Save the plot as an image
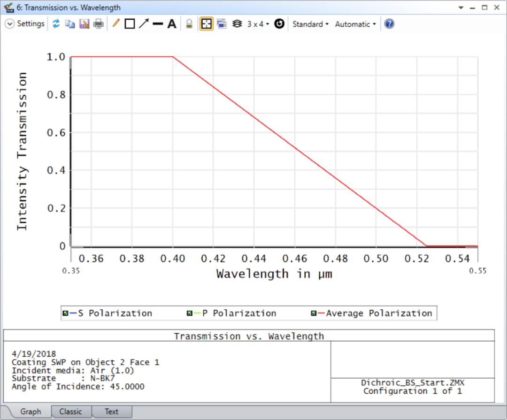The height and width of the screenshot is (420, 507). tap(84, 23)
